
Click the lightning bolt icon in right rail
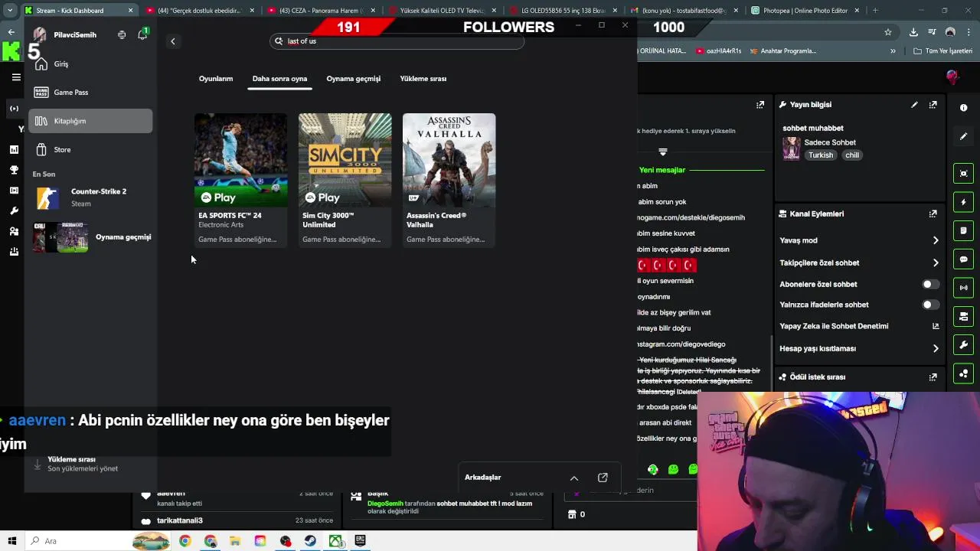[964, 202]
